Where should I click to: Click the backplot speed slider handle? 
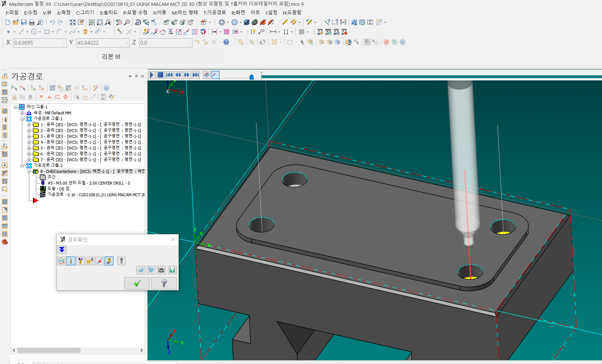coord(251,77)
